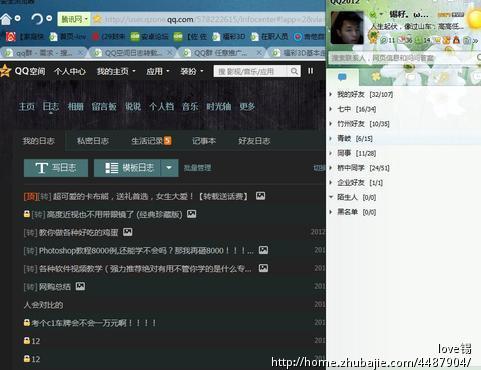The width and height of the screenshot is (481, 370).
Task: Open the 个人中心 menu item
Action: (x=70, y=71)
